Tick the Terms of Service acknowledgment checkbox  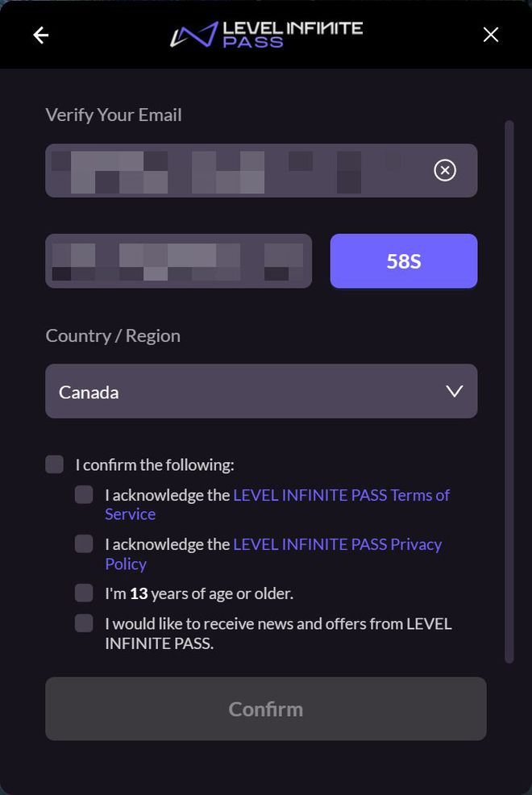coord(84,494)
